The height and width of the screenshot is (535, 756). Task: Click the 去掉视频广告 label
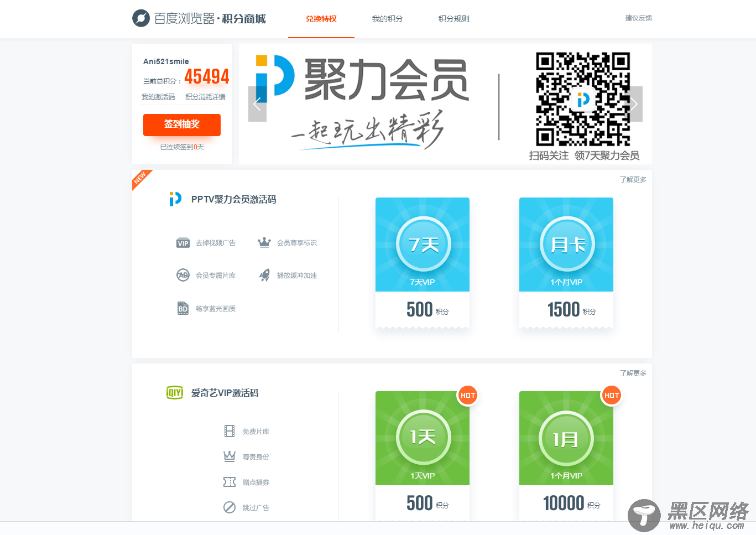[216, 243]
